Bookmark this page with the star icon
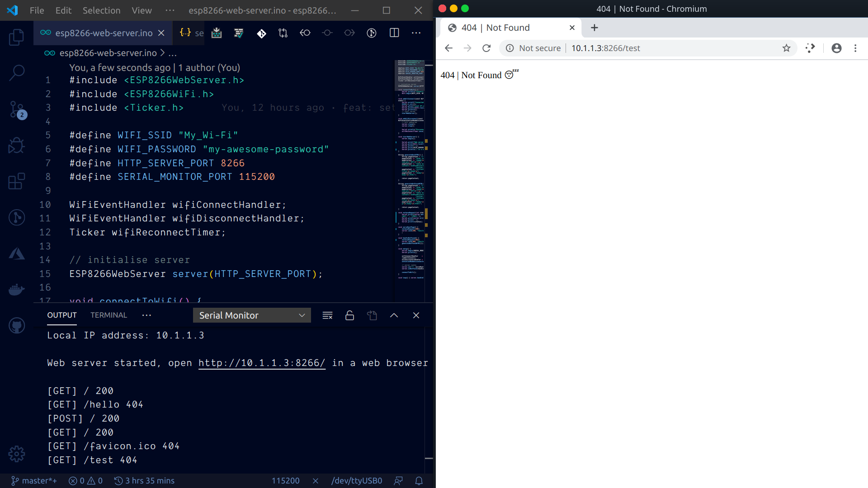The image size is (868, 488). 787,48
